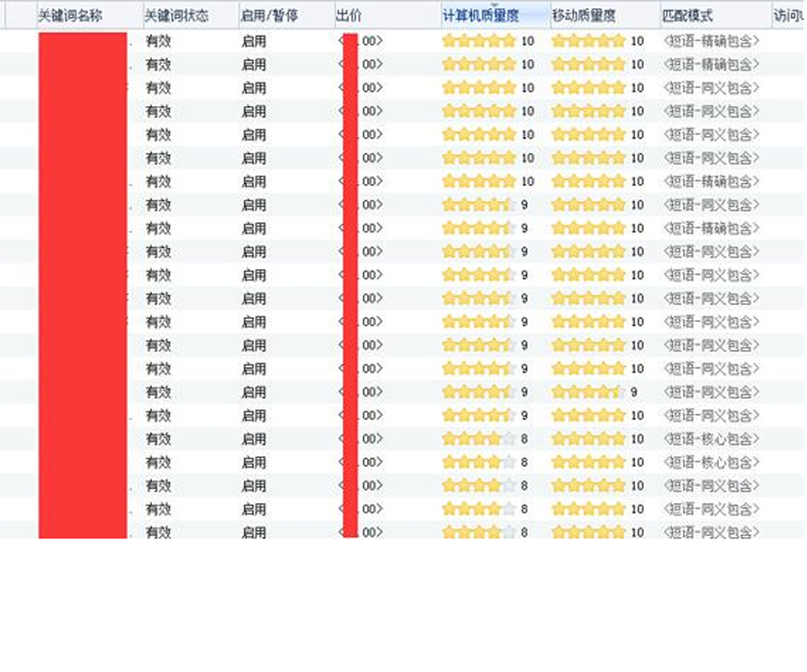Click the last row's computer quality 8 stars
807x672 pixels.
click(x=479, y=532)
